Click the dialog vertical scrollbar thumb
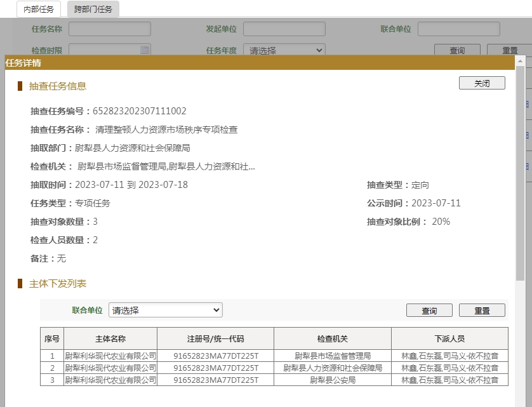The image size is (532, 407). 520,173
